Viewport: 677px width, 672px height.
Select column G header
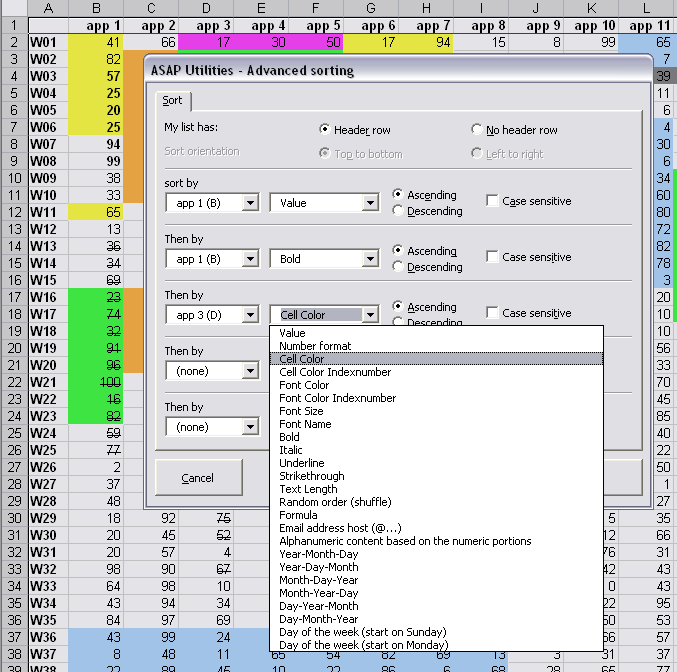[371, 8]
